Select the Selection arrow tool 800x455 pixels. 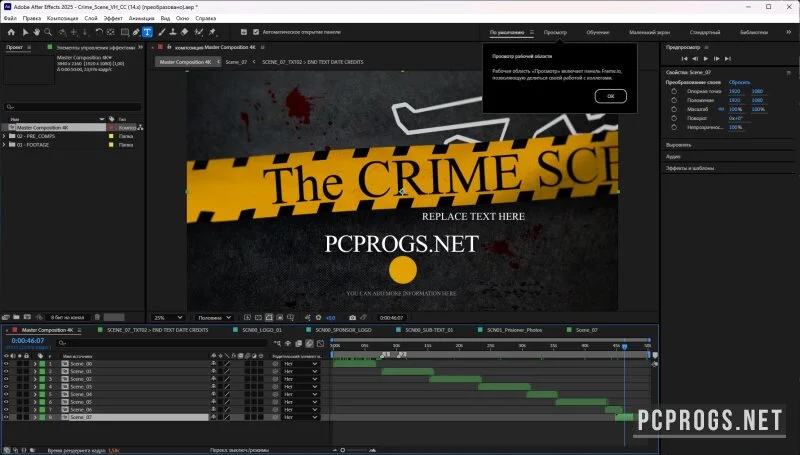point(25,32)
